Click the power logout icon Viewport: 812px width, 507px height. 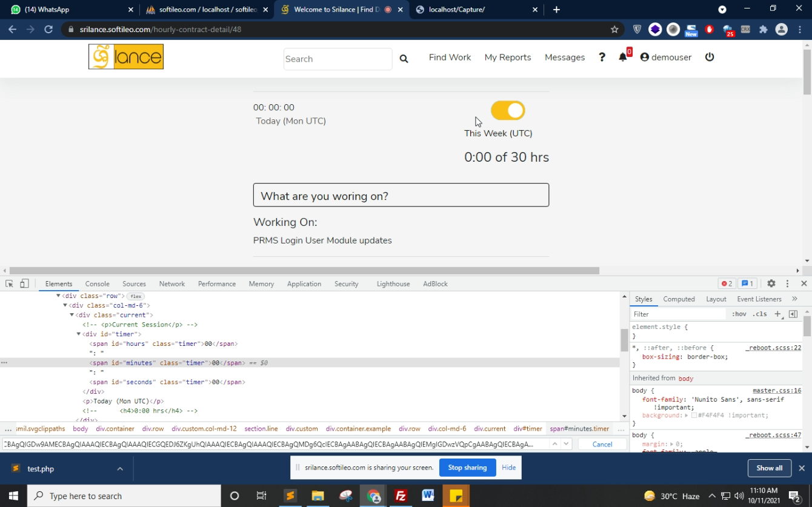point(710,57)
